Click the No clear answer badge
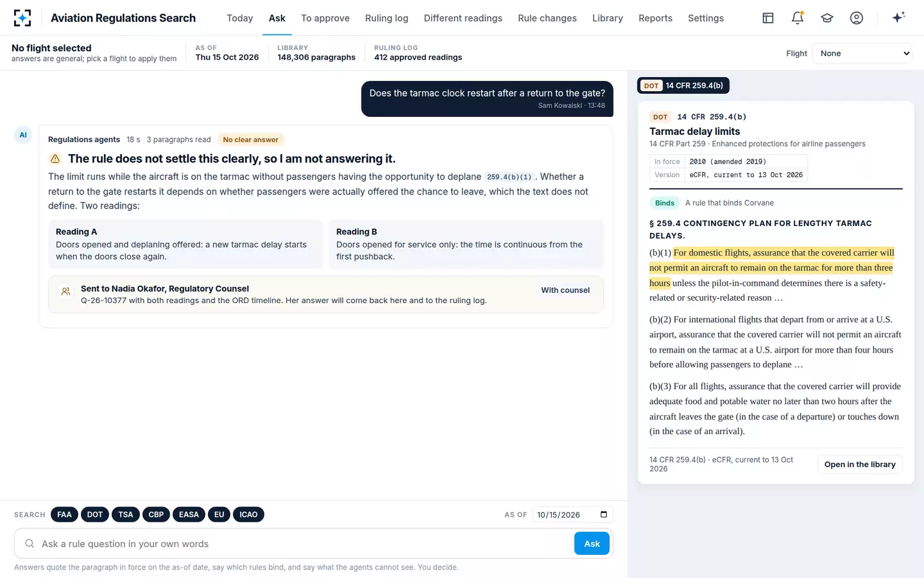 [x=251, y=139]
